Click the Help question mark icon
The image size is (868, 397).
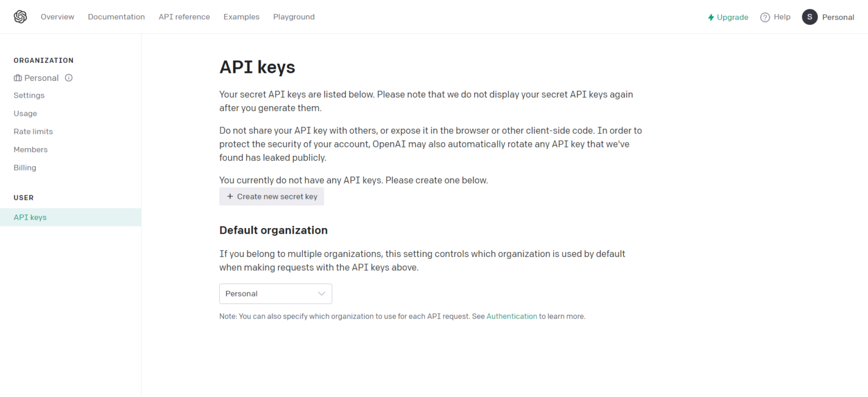point(765,18)
